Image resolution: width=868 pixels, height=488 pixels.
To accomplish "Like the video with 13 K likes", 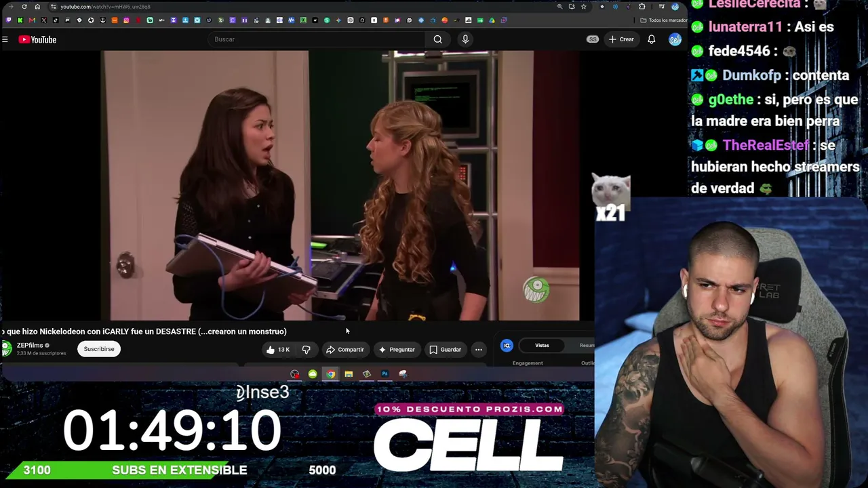I will click(x=278, y=350).
